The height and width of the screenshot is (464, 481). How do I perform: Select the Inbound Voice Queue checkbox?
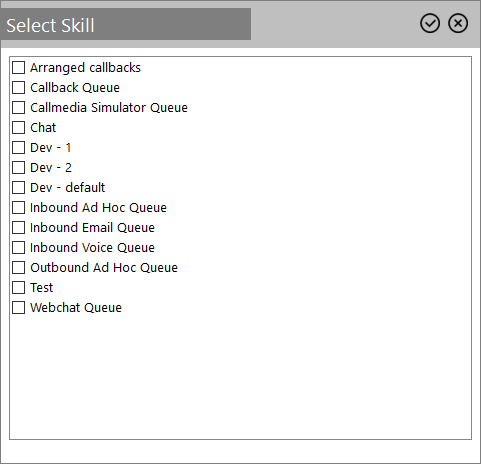pyautogui.click(x=18, y=247)
